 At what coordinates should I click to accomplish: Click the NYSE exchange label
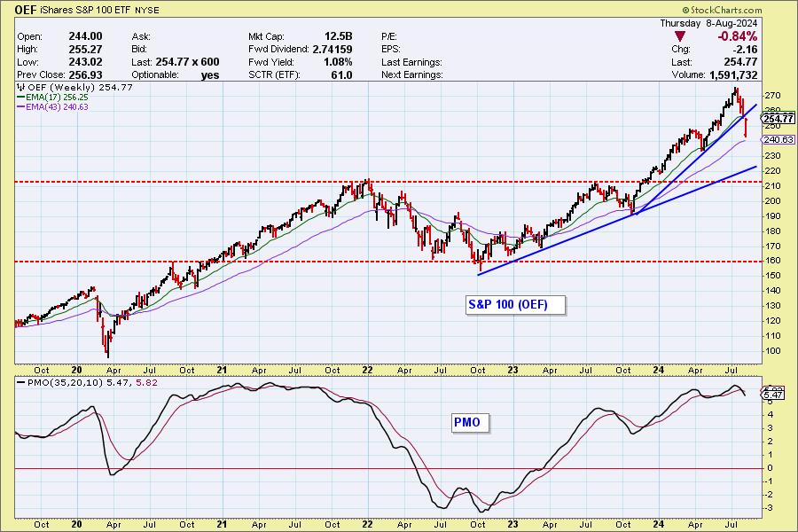(x=147, y=10)
